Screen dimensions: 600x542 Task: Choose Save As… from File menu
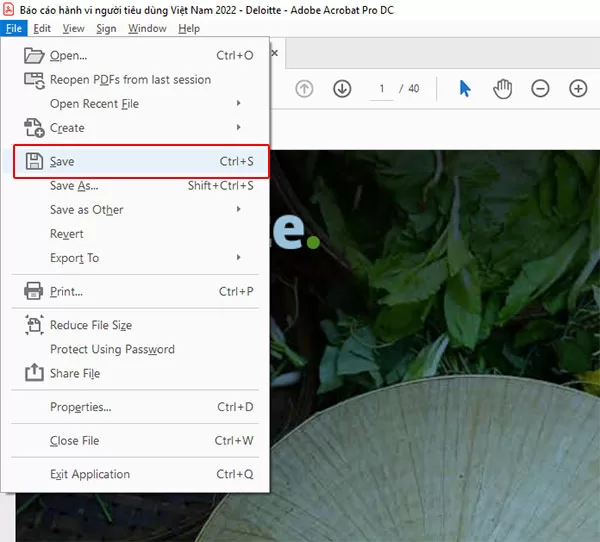tap(135, 186)
